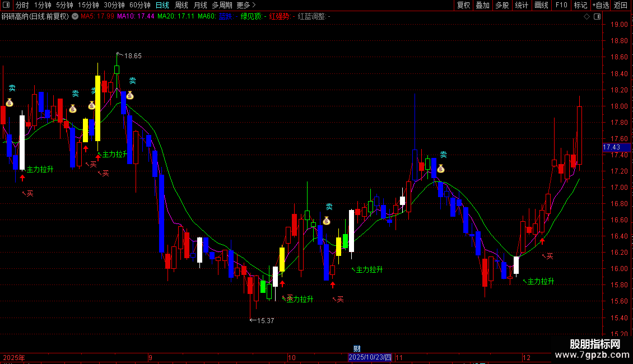Click the MA10: 17.44 indicator value

[x=136, y=17]
